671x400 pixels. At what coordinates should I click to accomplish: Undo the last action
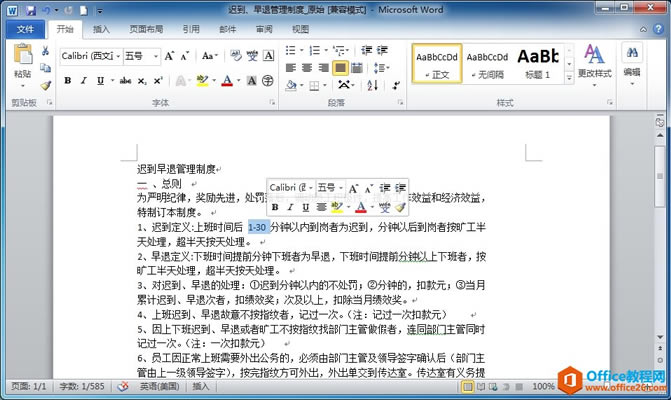coord(46,10)
